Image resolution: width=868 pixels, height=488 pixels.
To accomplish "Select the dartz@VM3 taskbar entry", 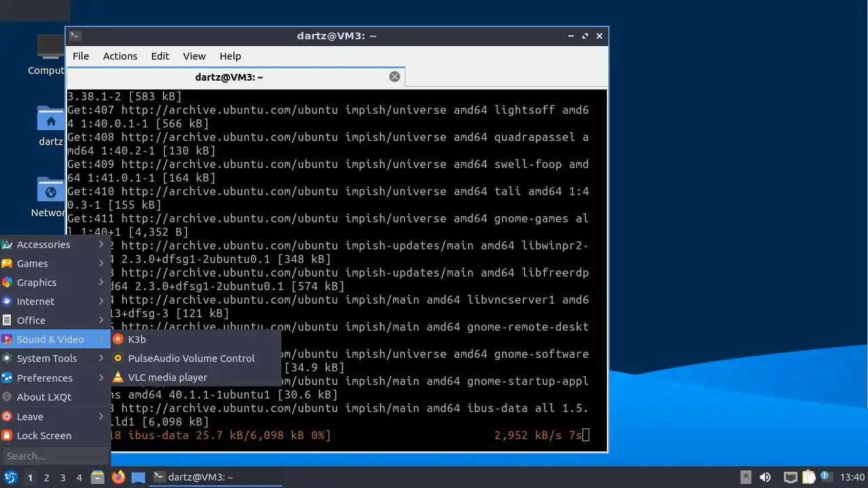I will [216, 477].
